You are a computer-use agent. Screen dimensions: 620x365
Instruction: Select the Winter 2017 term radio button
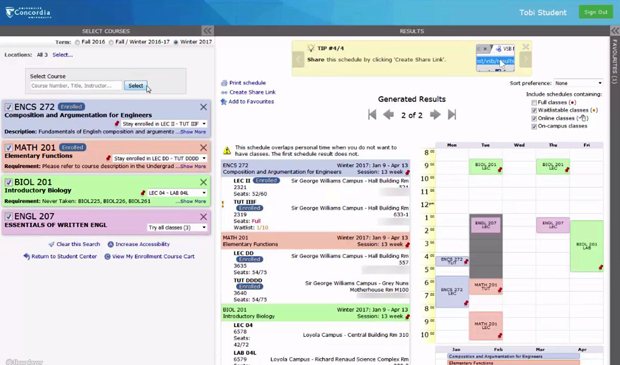tap(176, 42)
